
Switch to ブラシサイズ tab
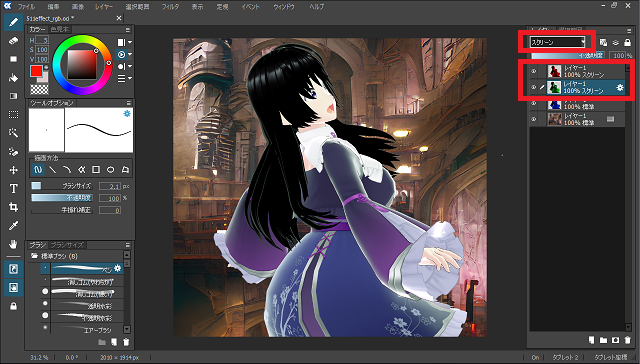[x=67, y=245]
